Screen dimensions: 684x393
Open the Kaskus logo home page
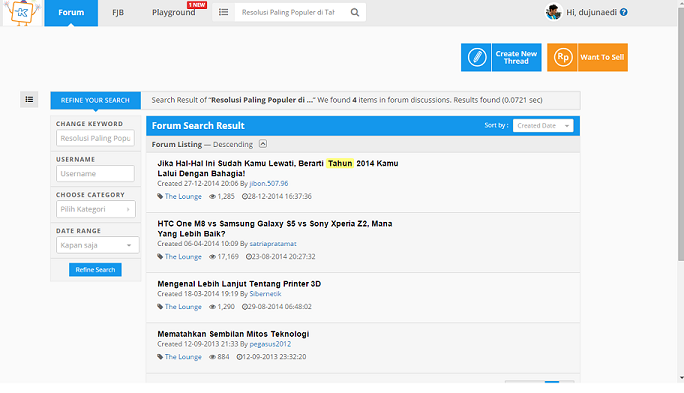pos(22,13)
